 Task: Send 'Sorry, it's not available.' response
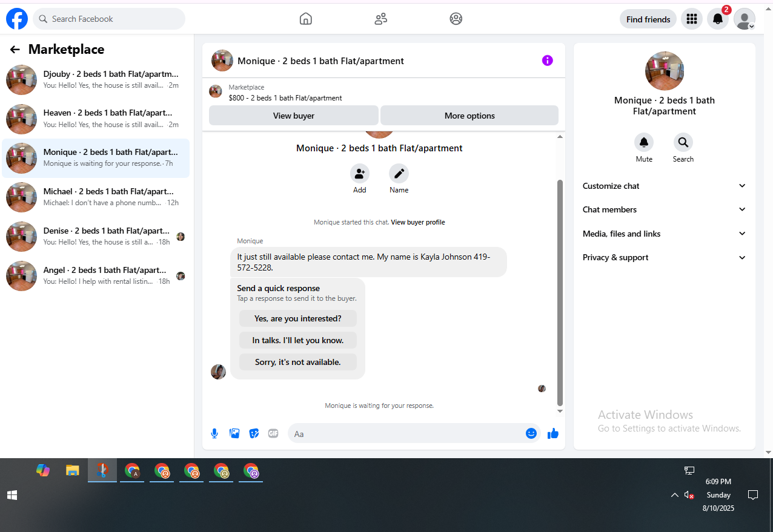click(298, 362)
